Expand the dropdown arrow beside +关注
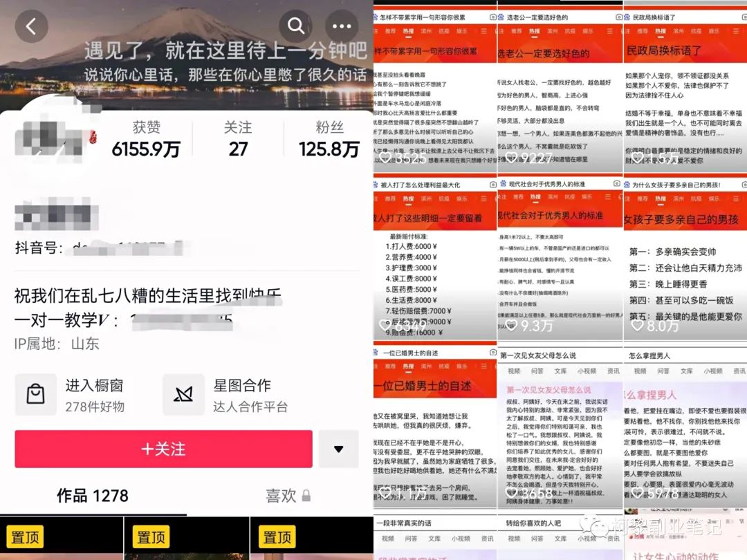This screenshot has height=560, width=747. [x=338, y=449]
